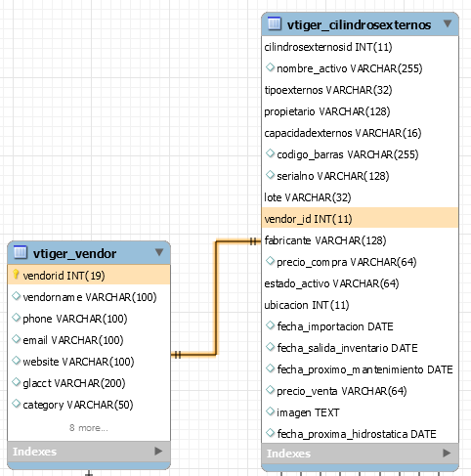The image size is (471, 476).
Task: Select the propietario VARCHAR(128) column
Action: tap(360, 111)
